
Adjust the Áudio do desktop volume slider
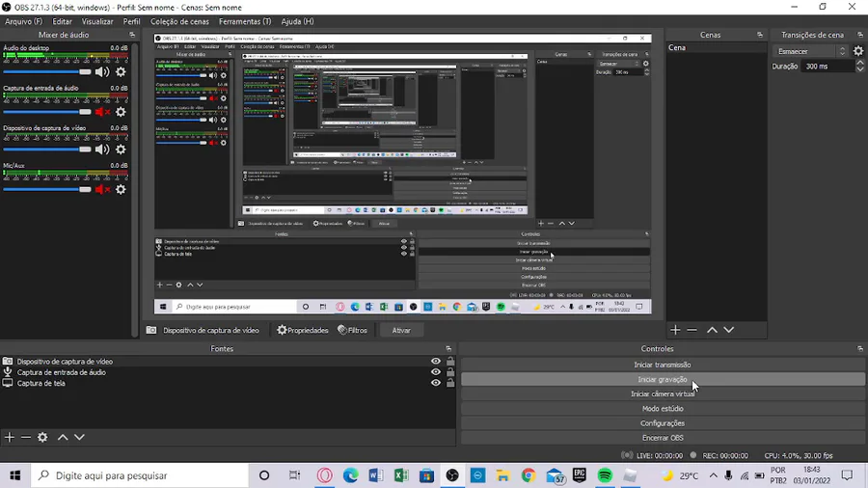pyautogui.click(x=47, y=72)
